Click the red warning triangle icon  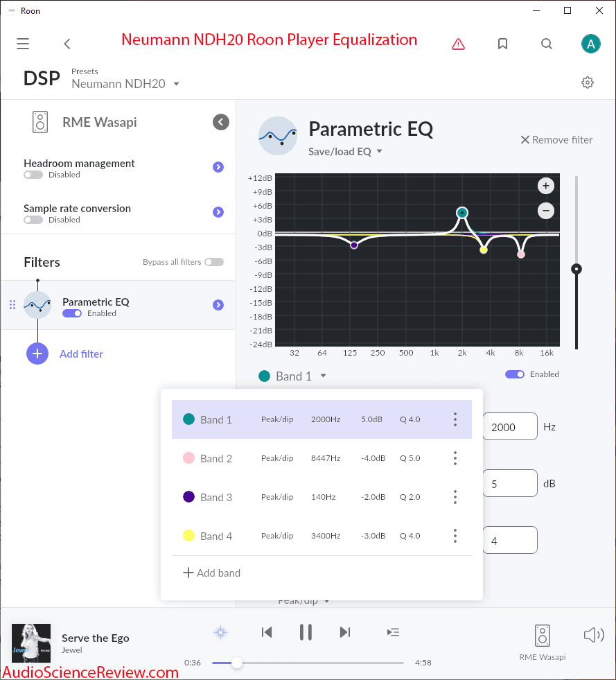point(458,44)
